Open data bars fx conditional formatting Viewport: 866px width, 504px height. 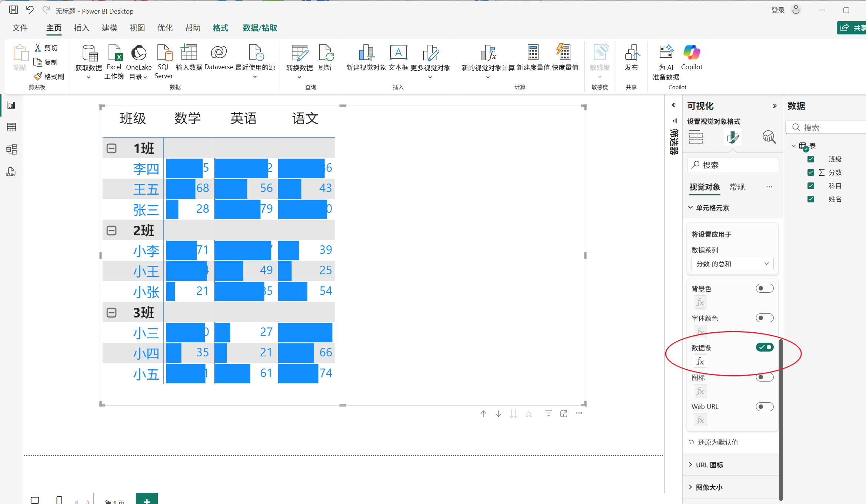click(x=700, y=361)
